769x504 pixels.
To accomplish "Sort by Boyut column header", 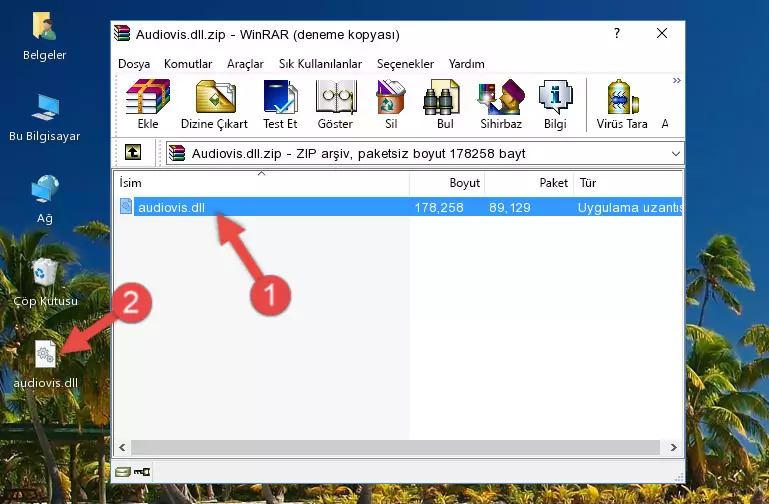I will tap(447, 183).
